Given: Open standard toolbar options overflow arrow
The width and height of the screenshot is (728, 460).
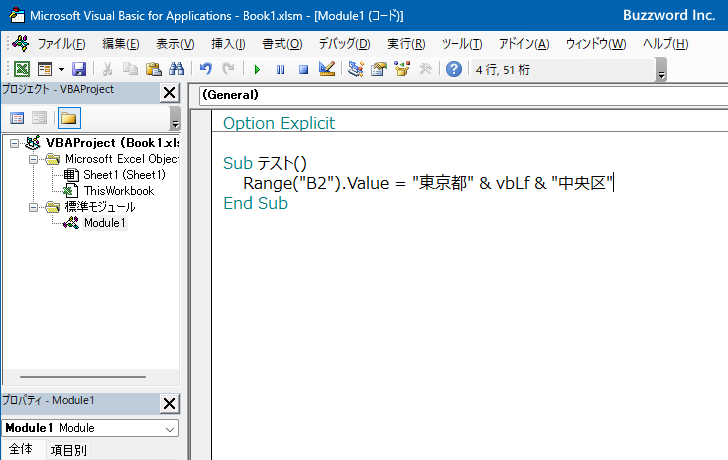Looking at the screenshot, I should click(662, 70).
